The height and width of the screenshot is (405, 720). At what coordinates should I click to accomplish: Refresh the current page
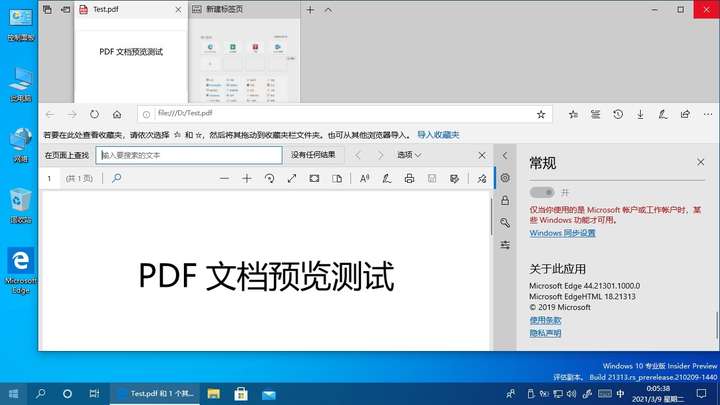click(x=95, y=114)
